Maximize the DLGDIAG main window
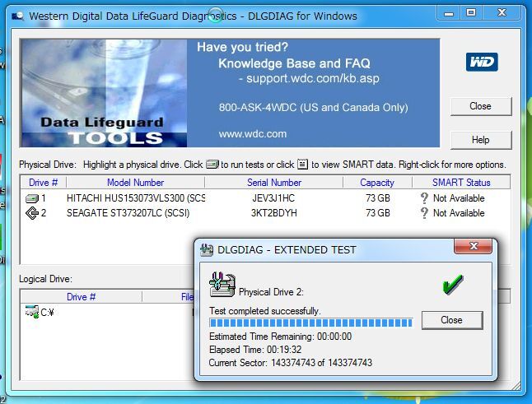 [471, 13]
